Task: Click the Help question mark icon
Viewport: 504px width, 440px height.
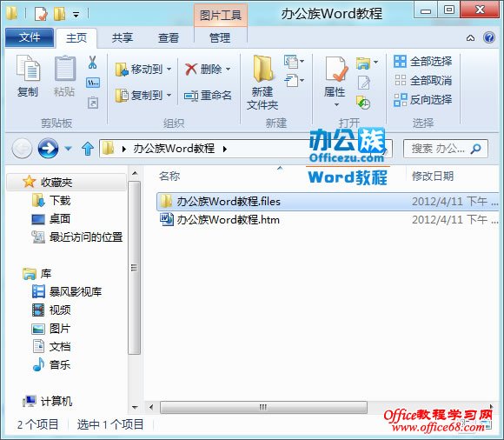Action: pos(489,37)
